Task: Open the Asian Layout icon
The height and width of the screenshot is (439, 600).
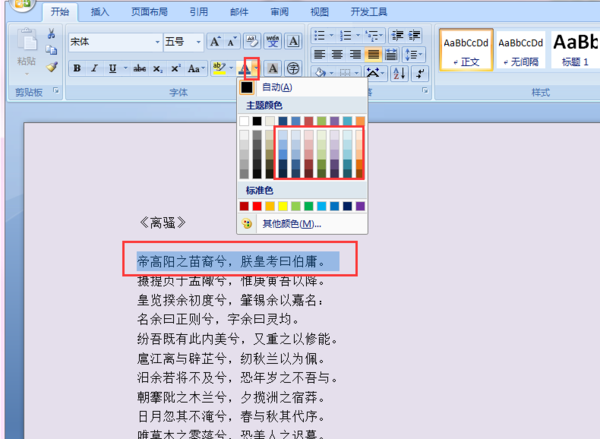Action: [373, 73]
